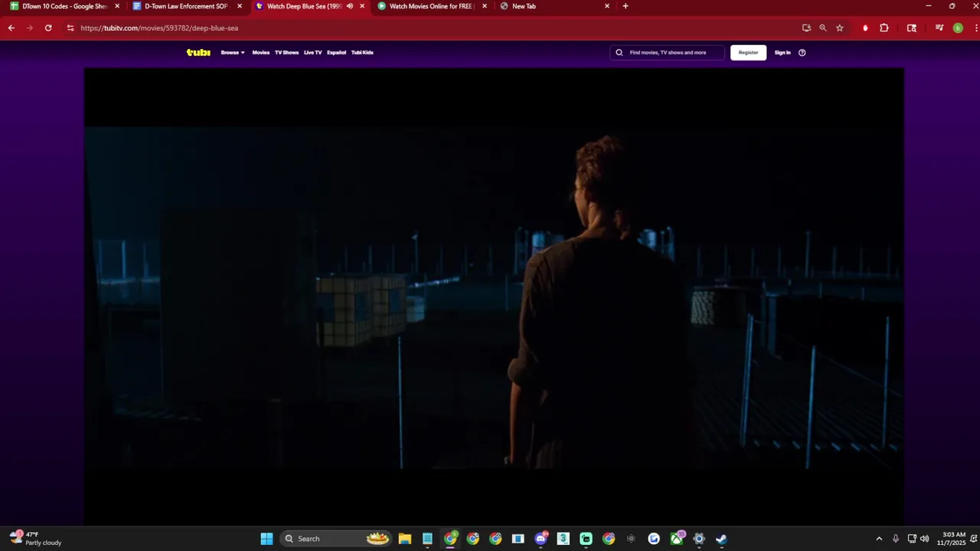View site information icon in address bar

[70, 28]
